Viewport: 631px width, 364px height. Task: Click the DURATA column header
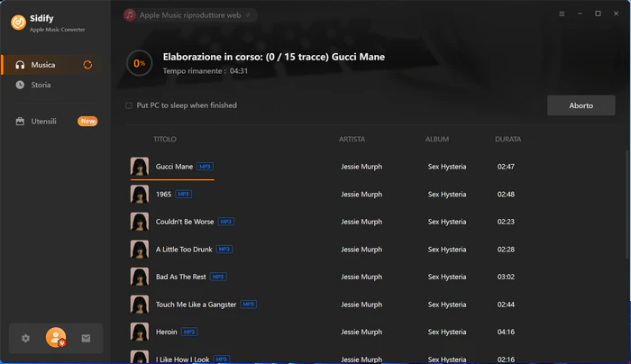[508, 139]
